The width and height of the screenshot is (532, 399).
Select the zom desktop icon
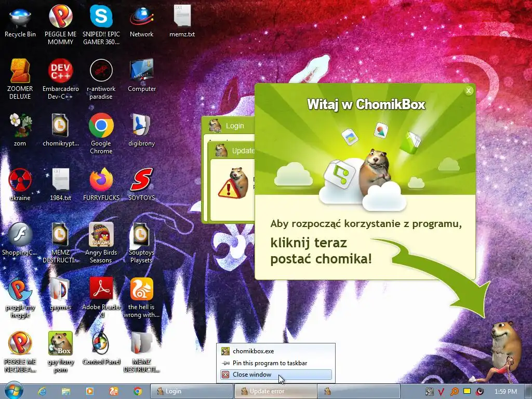point(20,130)
